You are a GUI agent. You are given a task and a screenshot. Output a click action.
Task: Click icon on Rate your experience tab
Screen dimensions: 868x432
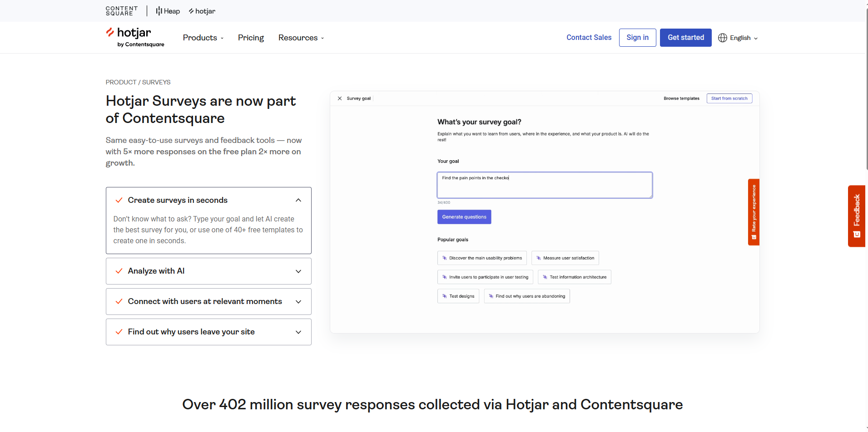pos(754,237)
